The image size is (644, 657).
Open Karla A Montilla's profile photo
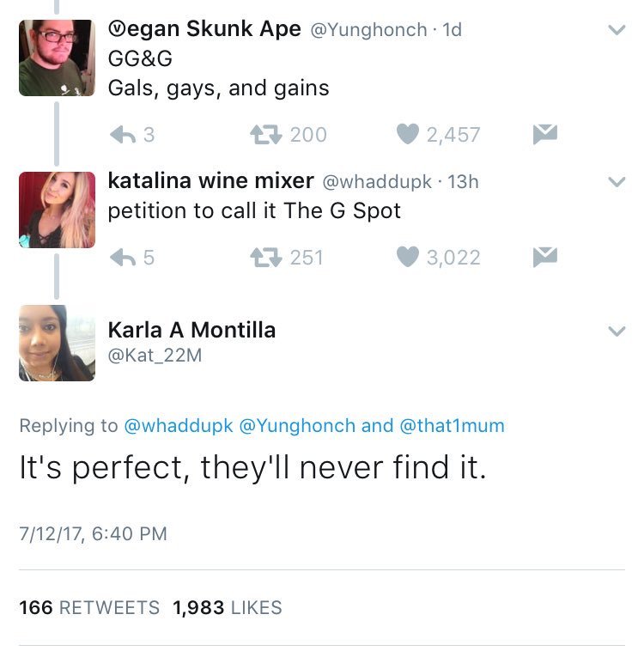click(x=57, y=343)
